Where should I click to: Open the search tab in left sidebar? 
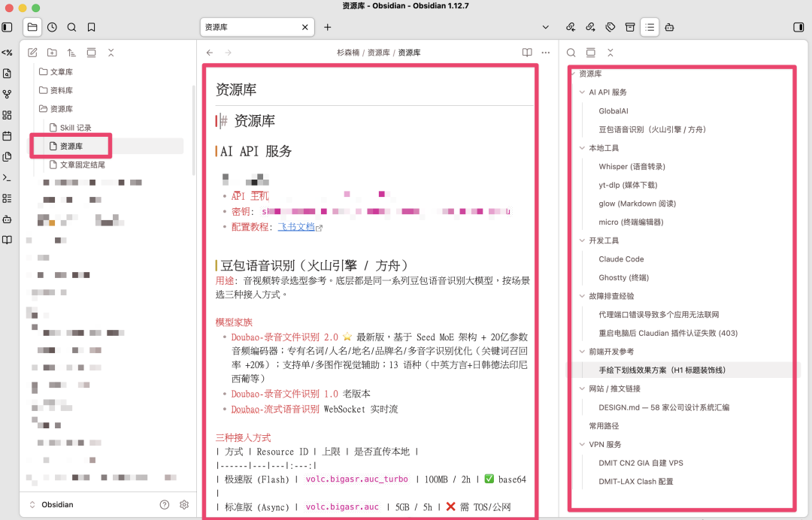(71, 27)
